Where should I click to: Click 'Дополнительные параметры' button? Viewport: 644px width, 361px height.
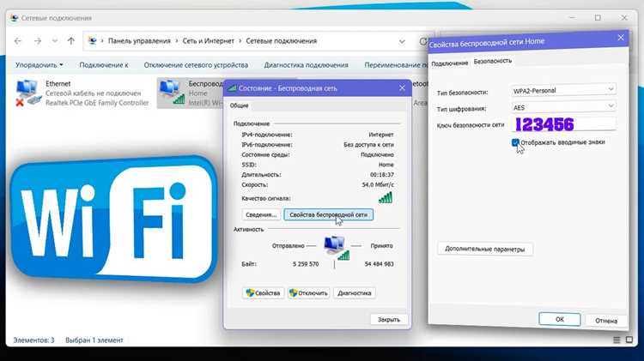pos(484,249)
